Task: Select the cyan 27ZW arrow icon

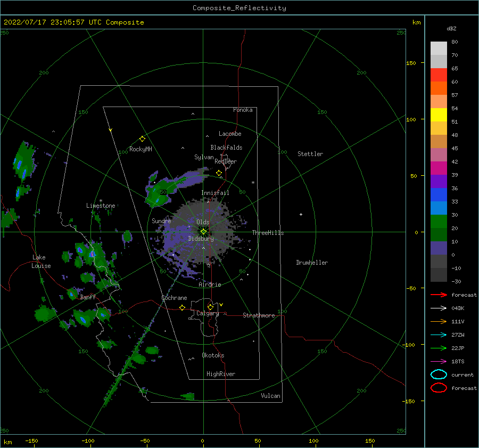Action: coord(439,335)
